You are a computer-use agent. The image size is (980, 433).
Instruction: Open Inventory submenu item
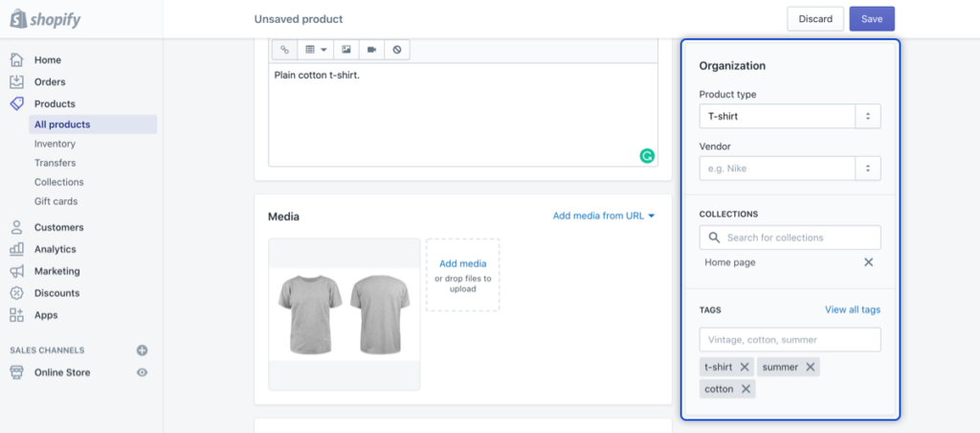tap(55, 144)
